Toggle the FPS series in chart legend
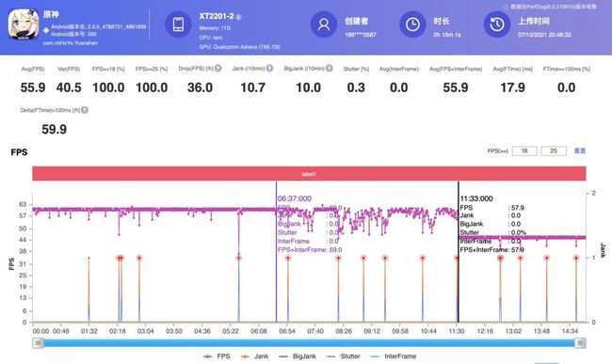This screenshot has width=612, height=364. [217, 356]
